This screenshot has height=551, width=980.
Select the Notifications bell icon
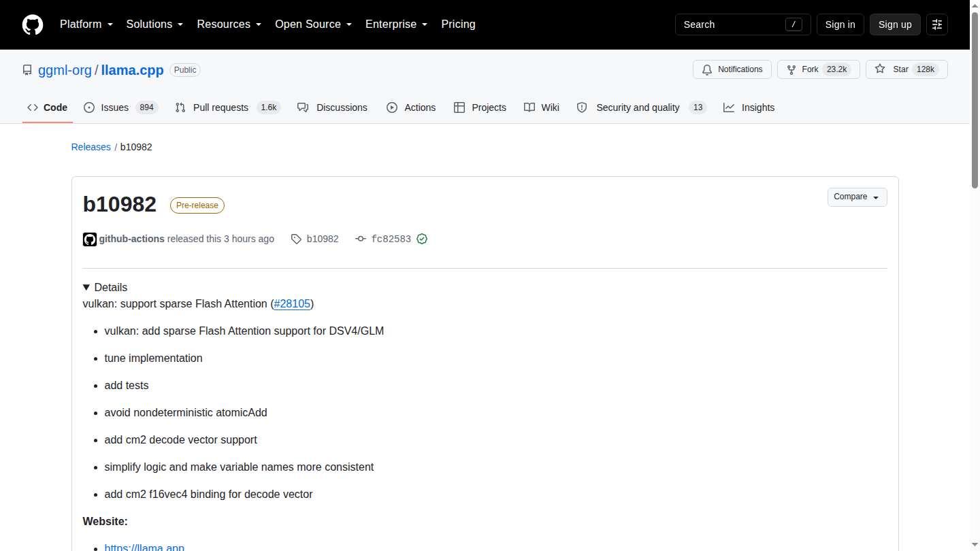point(707,69)
